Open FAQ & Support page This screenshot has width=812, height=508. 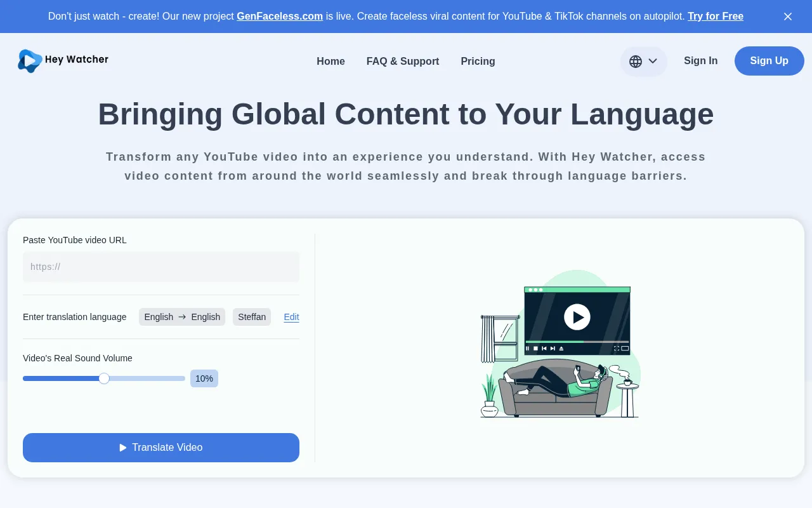pyautogui.click(x=403, y=61)
